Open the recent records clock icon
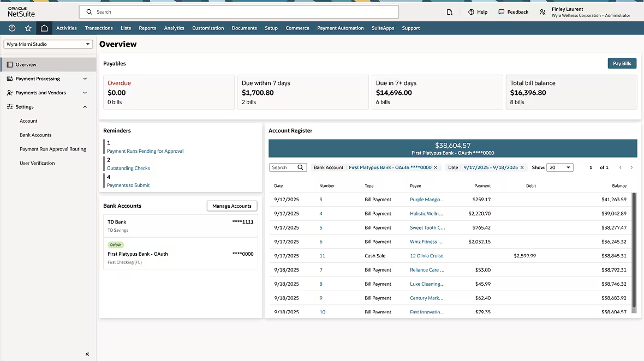644x361 pixels. [11, 28]
